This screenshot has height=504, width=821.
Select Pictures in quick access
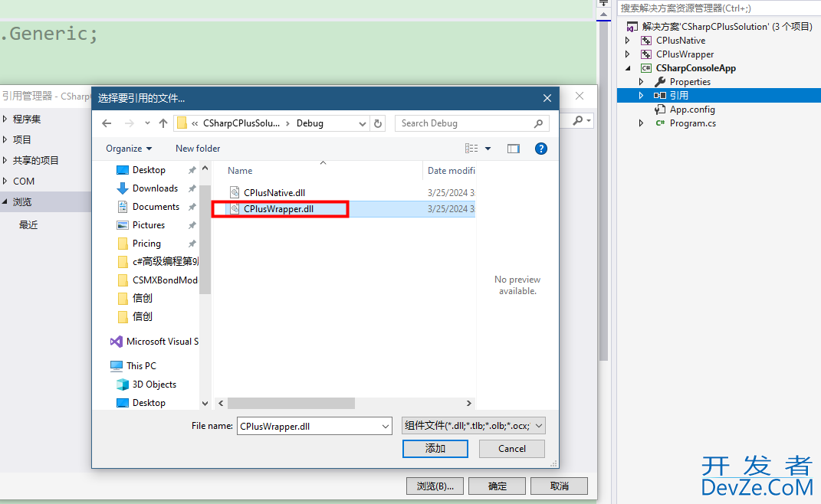[148, 225]
